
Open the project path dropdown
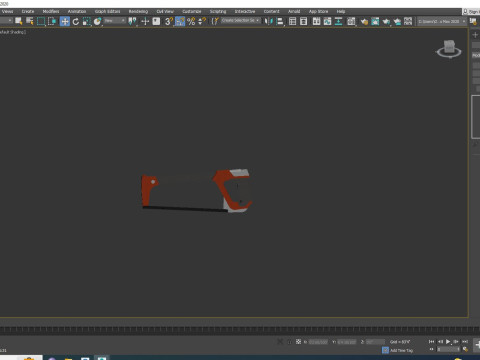coord(441,21)
